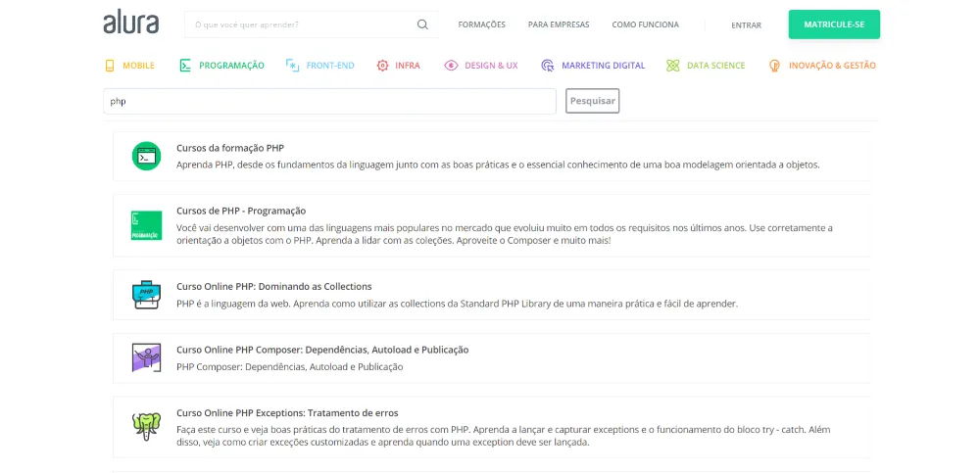
Task: Open the 'Cursos da formação PHP' result title
Action: 230,148
